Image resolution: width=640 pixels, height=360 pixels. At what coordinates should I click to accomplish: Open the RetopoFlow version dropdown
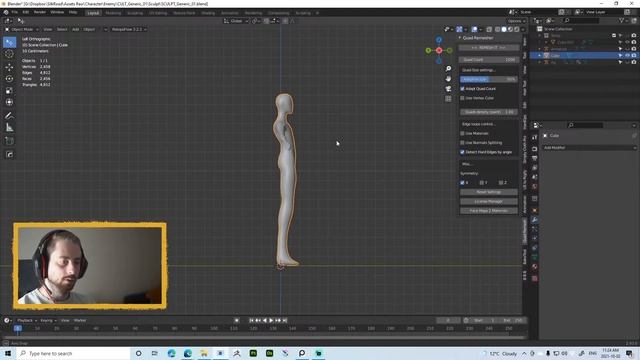[129, 29]
